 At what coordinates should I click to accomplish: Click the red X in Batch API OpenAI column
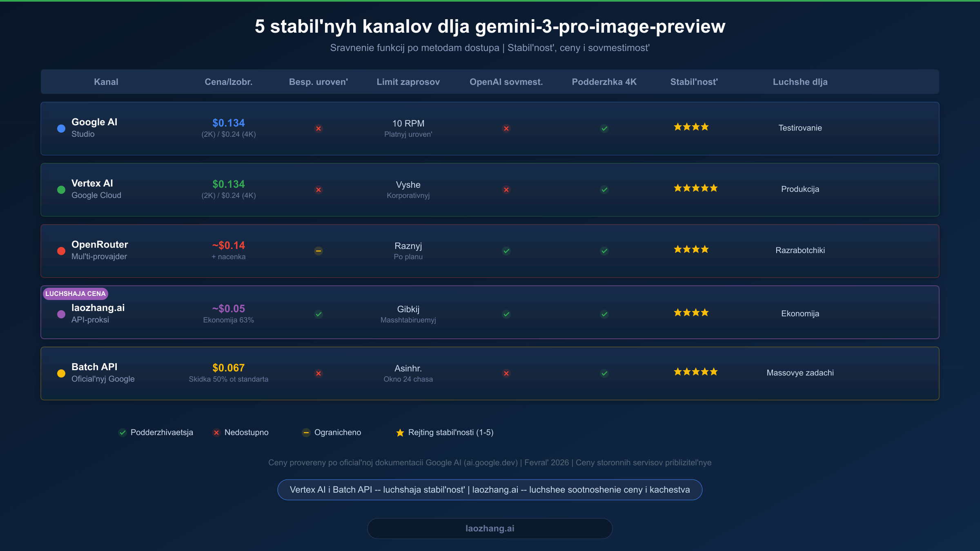coord(506,373)
